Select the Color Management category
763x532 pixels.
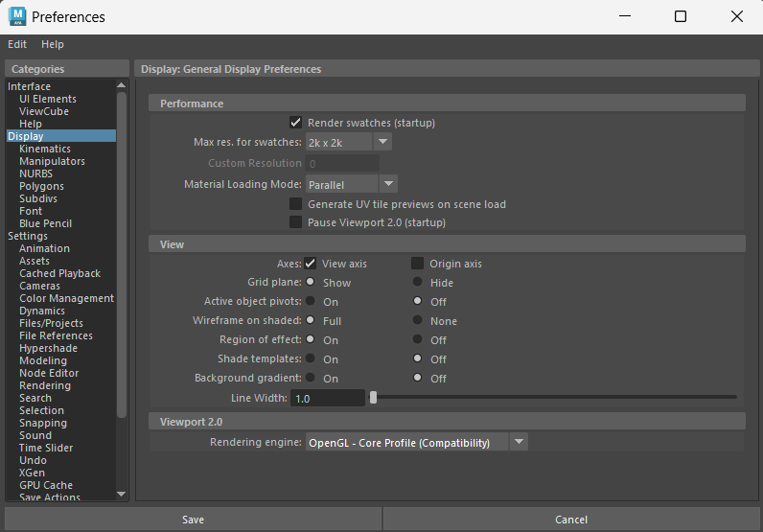point(67,298)
